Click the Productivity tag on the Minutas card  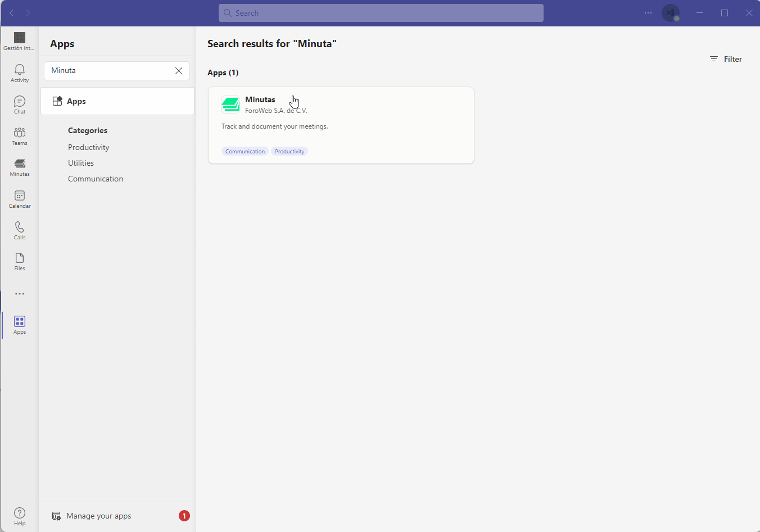click(x=289, y=151)
